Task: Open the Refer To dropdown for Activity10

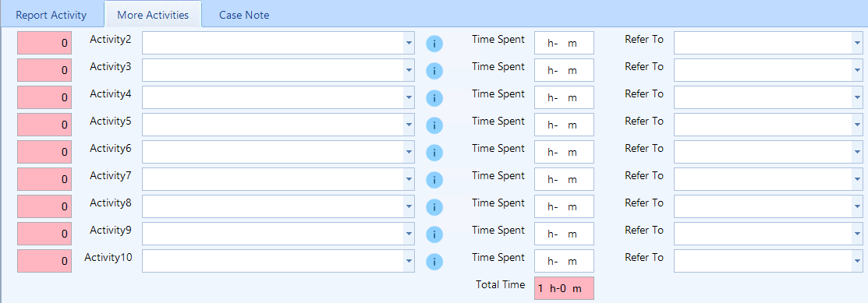Action: point(857,261)
